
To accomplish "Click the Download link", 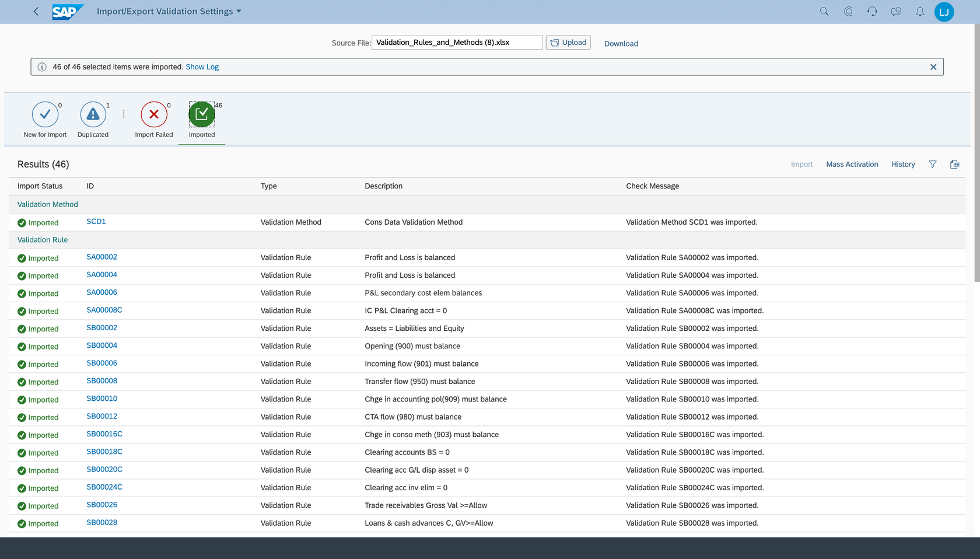I will click(x=621, y=44).
